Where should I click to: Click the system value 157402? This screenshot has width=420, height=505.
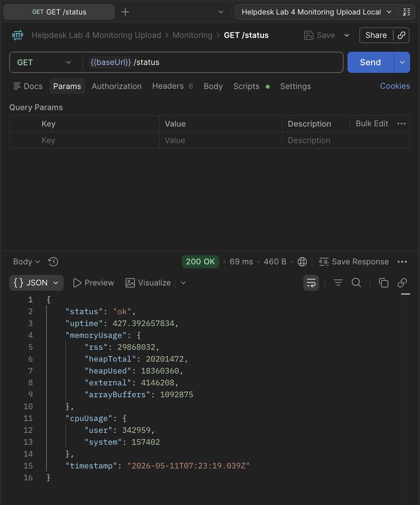[x=146, y=442]
